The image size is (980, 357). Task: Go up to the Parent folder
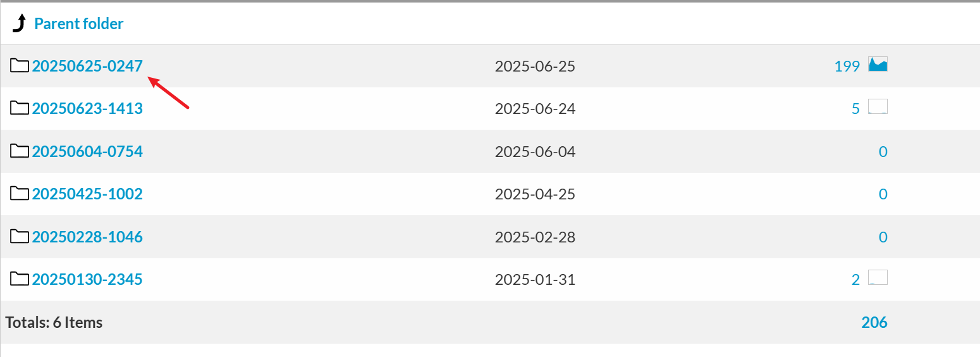coord(78,24)
